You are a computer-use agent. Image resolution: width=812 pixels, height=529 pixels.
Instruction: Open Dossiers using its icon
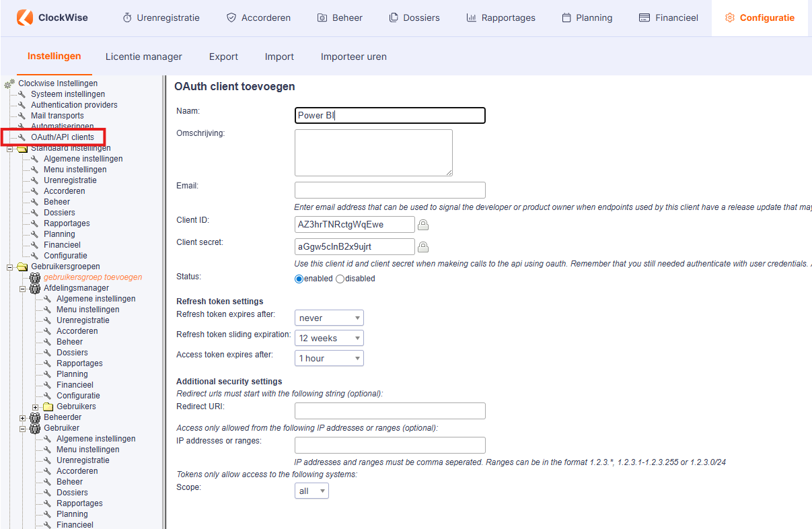coord(395,17)
